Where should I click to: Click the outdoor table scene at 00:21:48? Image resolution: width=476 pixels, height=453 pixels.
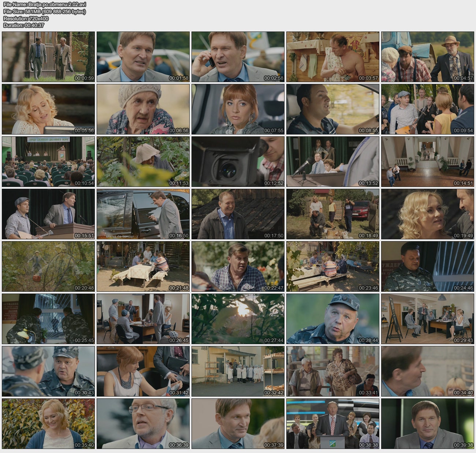(143, 266)
